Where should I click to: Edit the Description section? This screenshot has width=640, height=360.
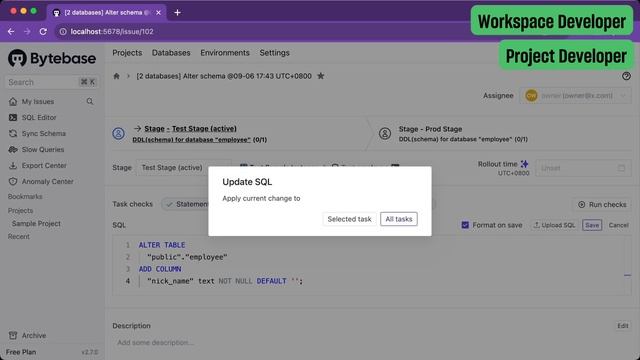[x=622, y=326]
